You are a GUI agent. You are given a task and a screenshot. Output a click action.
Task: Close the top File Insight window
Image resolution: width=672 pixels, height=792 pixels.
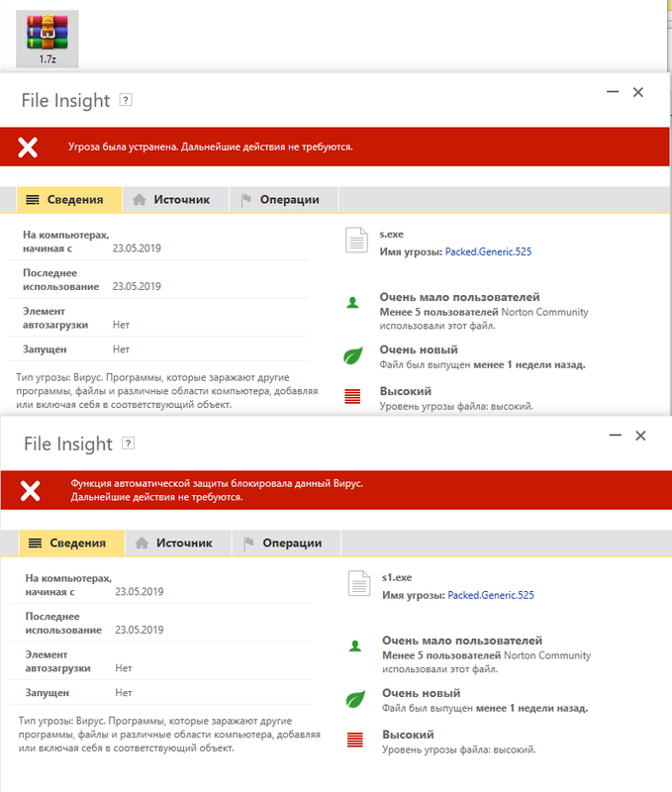click(638, 92)
